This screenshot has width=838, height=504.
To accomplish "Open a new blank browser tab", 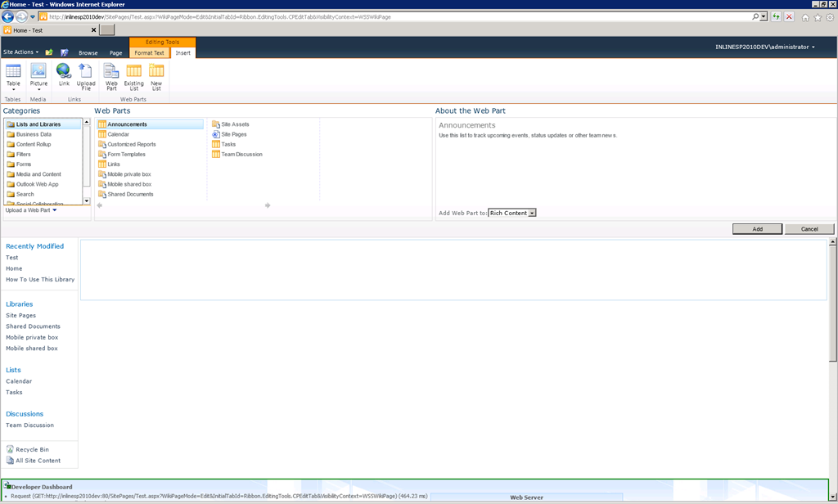I will [107, 30].
